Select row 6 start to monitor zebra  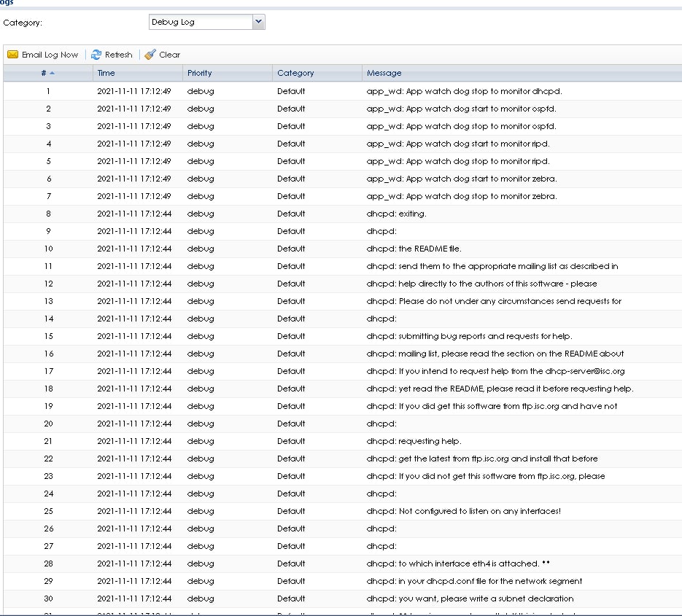[462, 179]
